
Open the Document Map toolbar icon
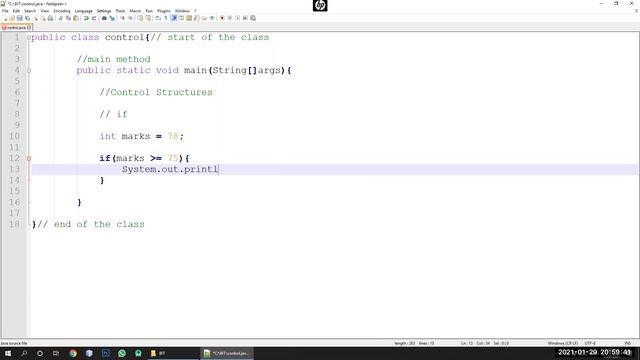189,18
